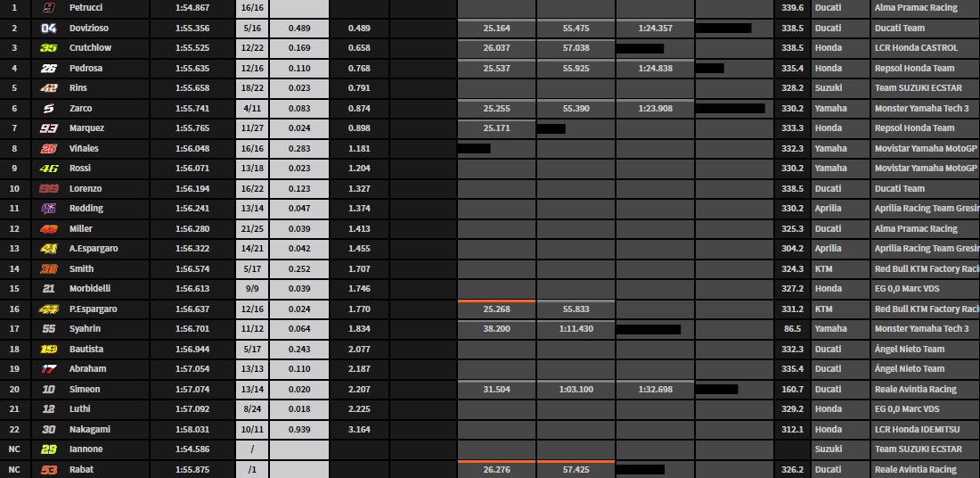Click lap time 1:55.356
The height and width of the screenshot is (478, 980).
click(192, 29)
